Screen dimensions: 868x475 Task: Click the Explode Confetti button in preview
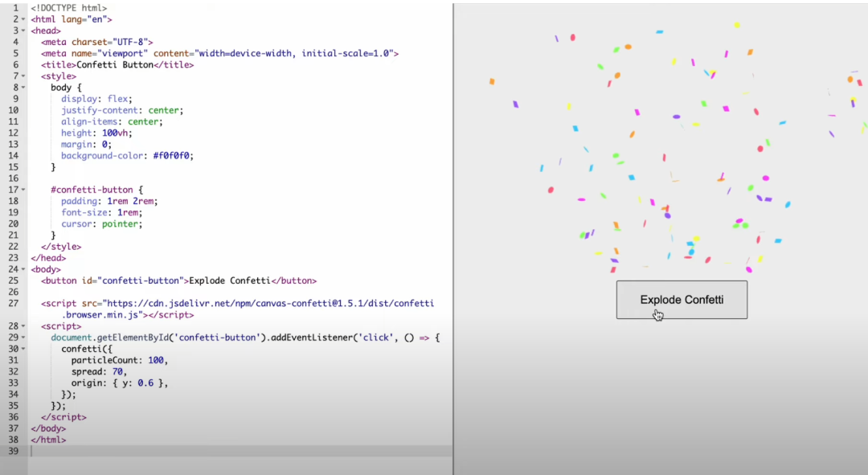click(x=682, y=300)
